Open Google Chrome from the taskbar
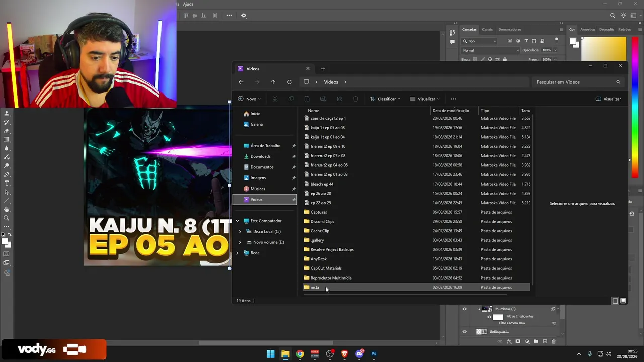The image size is (644, 362). (300, 354)
